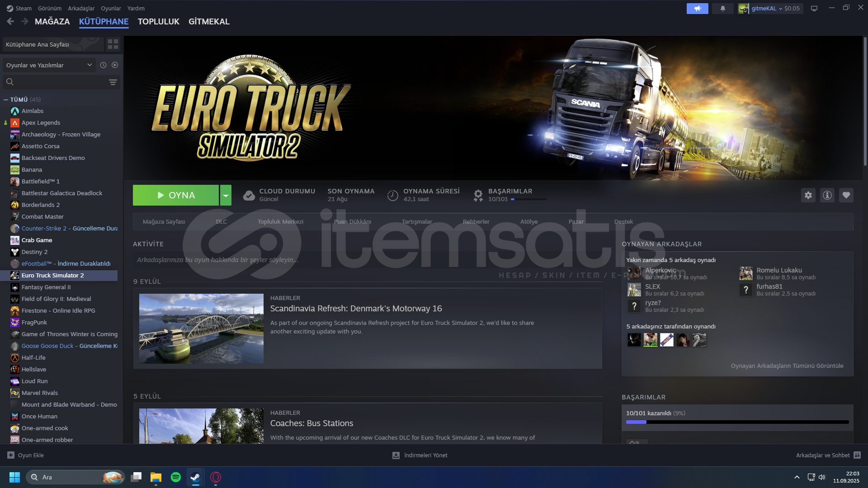Click the activity comment input field
The width and height of the screenshot is (868, 488).
(x=367, y=260)
